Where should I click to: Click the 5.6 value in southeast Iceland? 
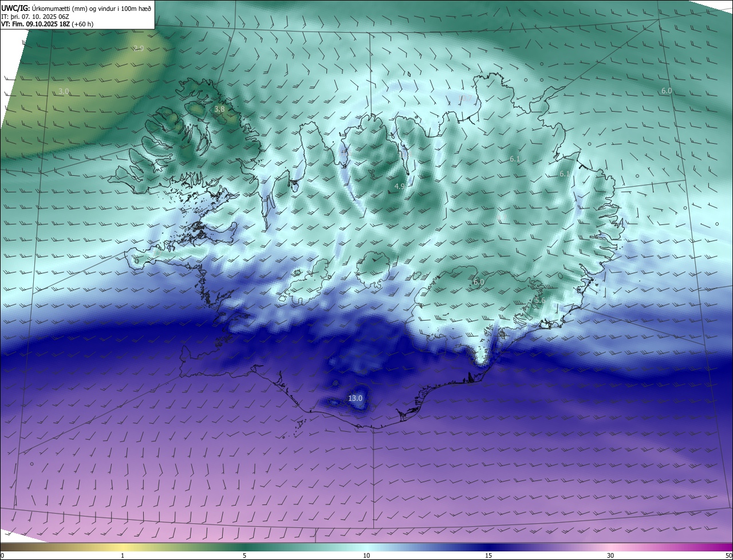click(x=539, y=301)
